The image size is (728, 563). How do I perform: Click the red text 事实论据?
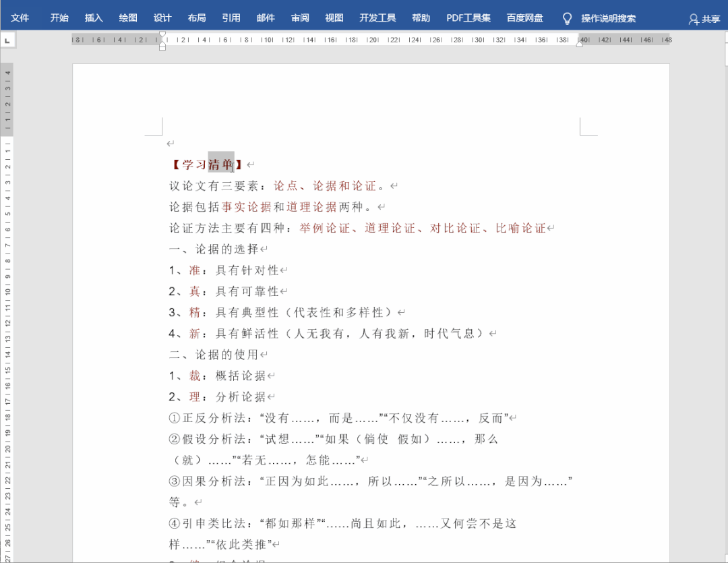tap(247, 207)
